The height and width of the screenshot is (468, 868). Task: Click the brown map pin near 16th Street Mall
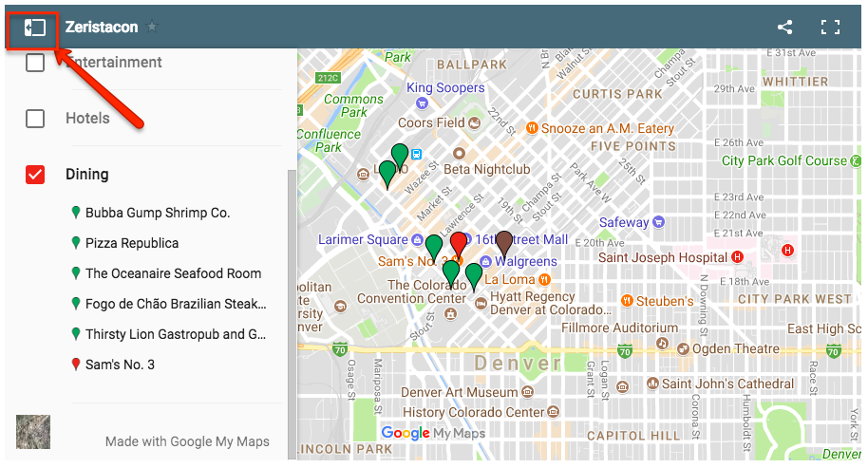[x=503, y=243]
